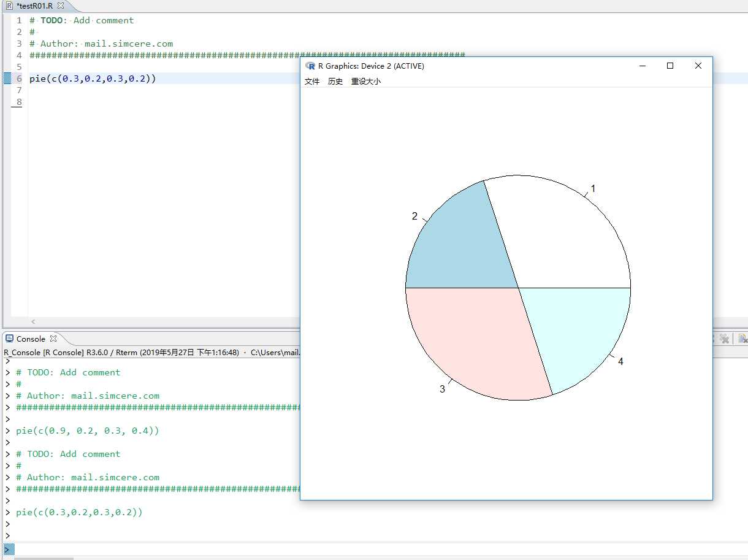This screenshot has height=560, width=748.
Task: Click the console input line at bottom
Action: (x=380, y=548)
